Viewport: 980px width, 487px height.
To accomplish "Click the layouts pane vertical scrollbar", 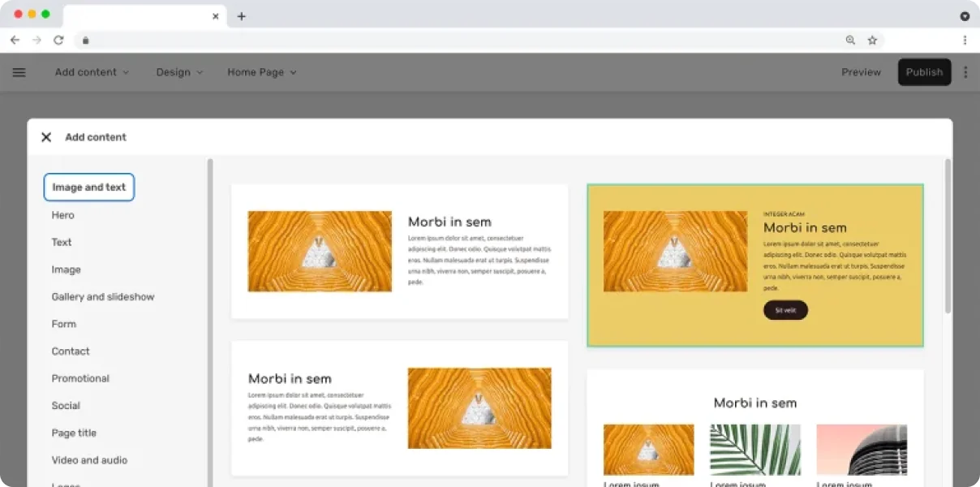I will point(948,236).
